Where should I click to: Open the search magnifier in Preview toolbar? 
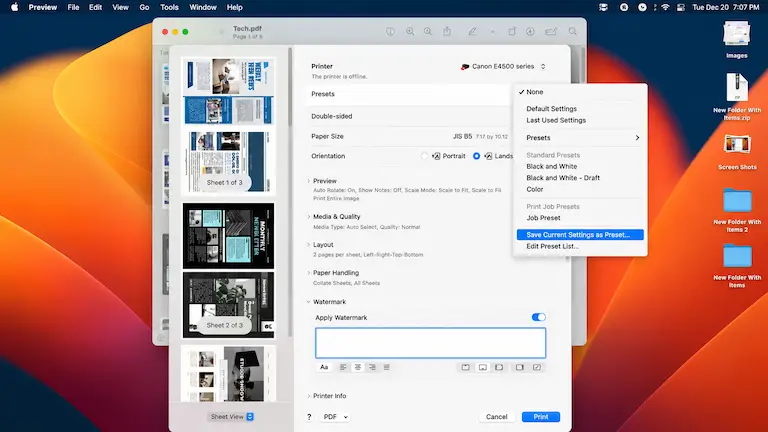(x=573, y=31)
